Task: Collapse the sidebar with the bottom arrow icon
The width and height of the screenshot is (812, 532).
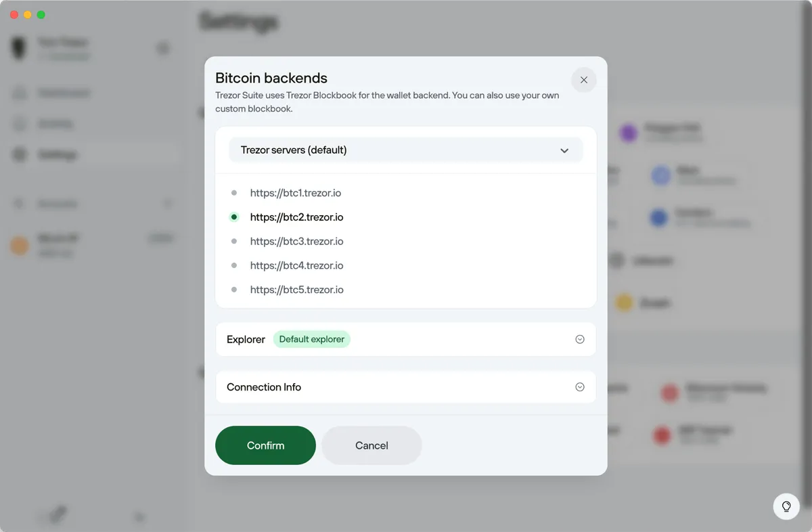Action: (139, 517)
